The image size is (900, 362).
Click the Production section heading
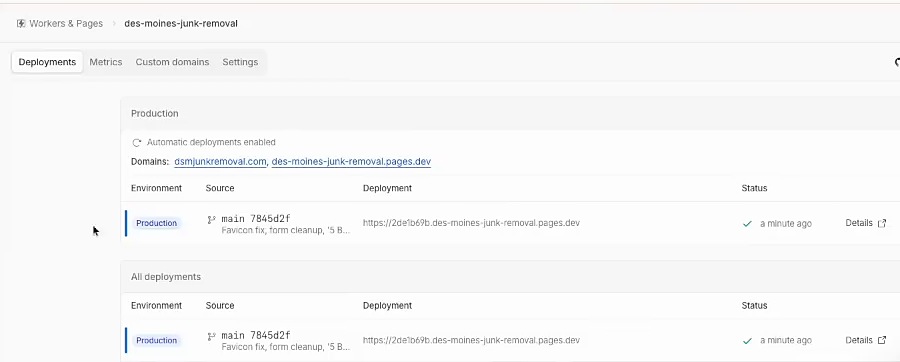(154, 114)
